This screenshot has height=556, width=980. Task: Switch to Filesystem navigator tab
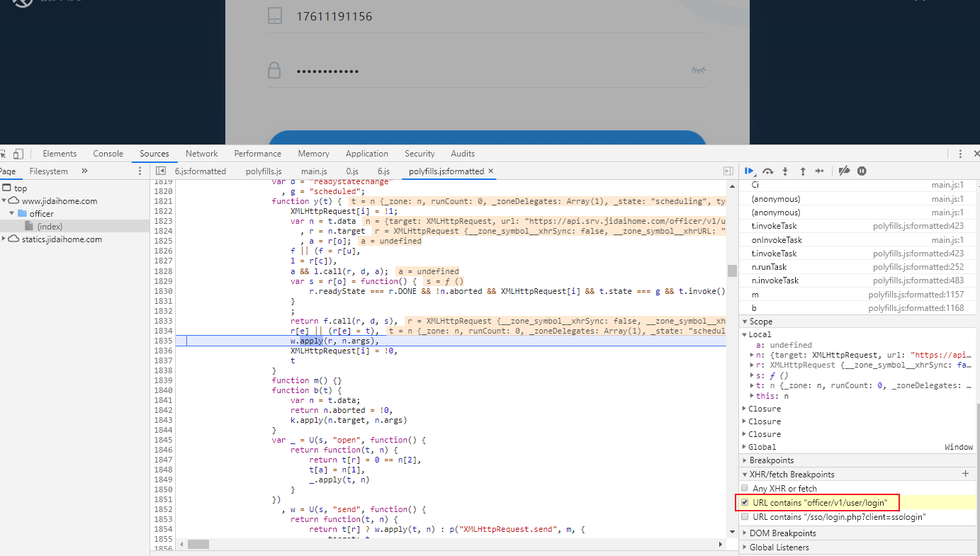[x=49, y=171]
